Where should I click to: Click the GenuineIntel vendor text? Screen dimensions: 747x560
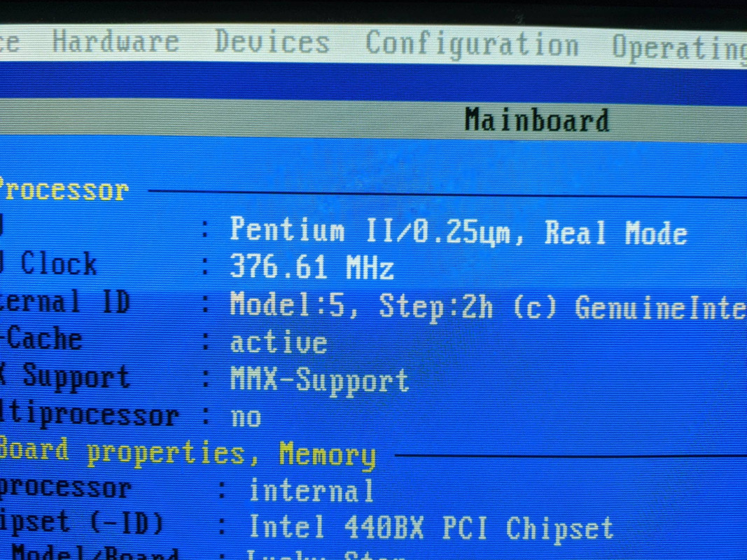click(662, 308)
